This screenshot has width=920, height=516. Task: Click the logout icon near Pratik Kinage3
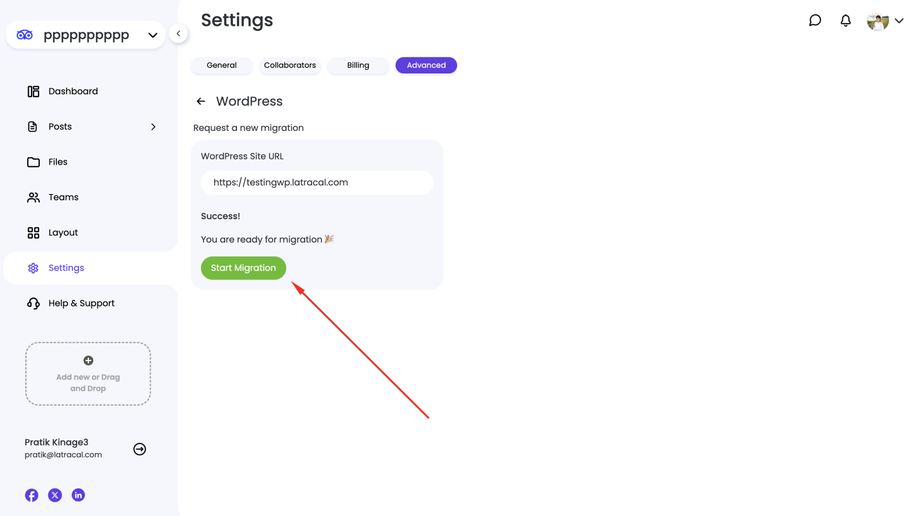(140, 449)
